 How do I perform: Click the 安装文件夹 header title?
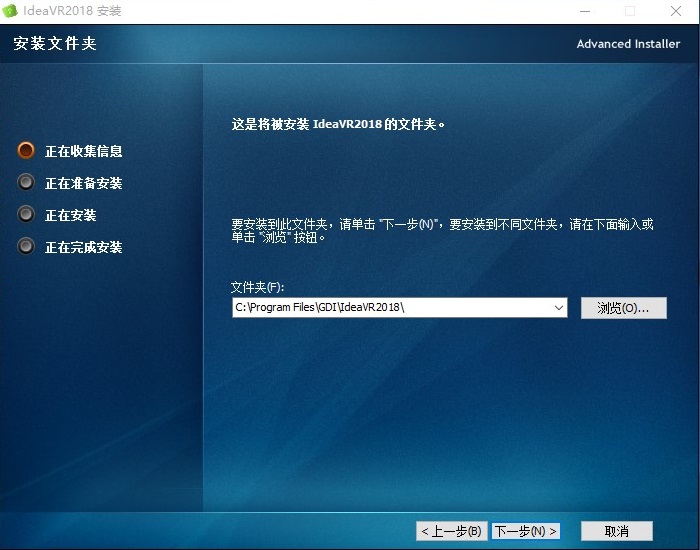coord(55,43)
